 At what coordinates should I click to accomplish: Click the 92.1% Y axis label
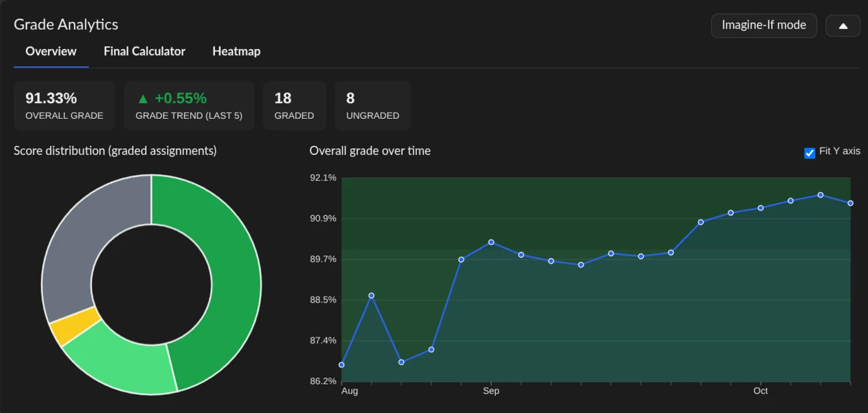323,178
